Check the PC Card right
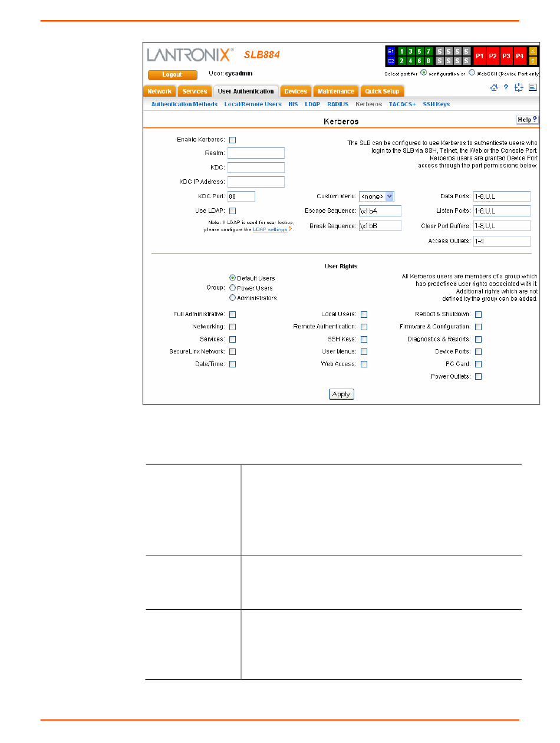 coord(479,364)
